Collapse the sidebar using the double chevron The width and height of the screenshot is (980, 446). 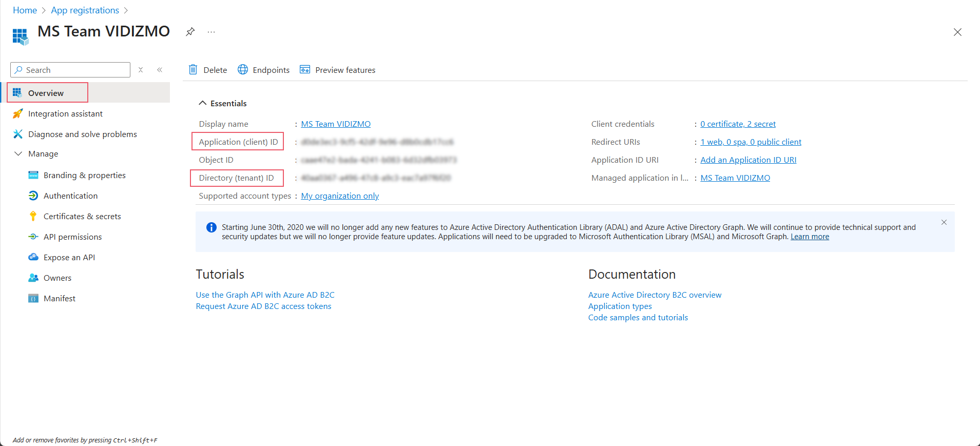160,70
